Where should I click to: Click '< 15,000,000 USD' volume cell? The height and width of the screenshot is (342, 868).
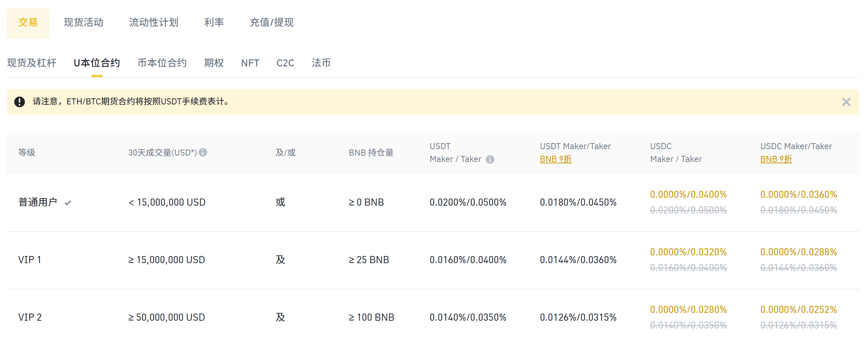[167, 202]
